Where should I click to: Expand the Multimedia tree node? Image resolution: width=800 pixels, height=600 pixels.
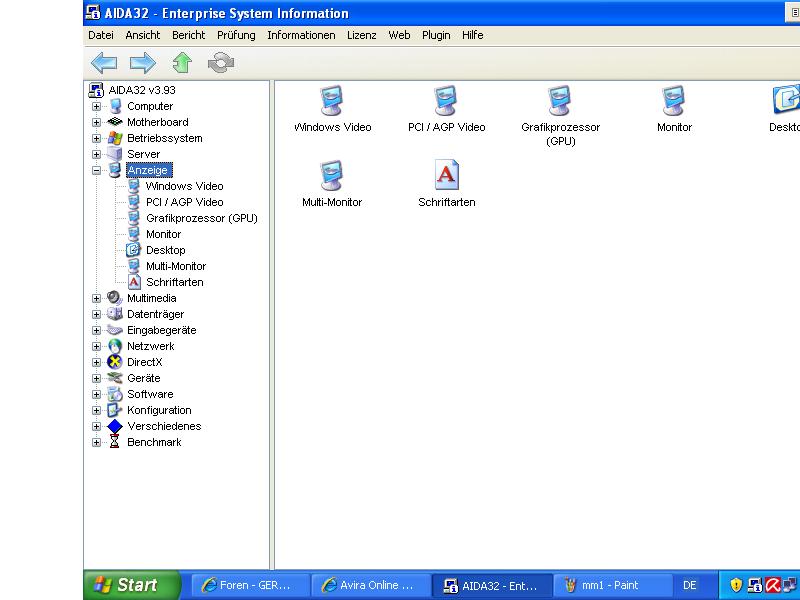[96, 298]
